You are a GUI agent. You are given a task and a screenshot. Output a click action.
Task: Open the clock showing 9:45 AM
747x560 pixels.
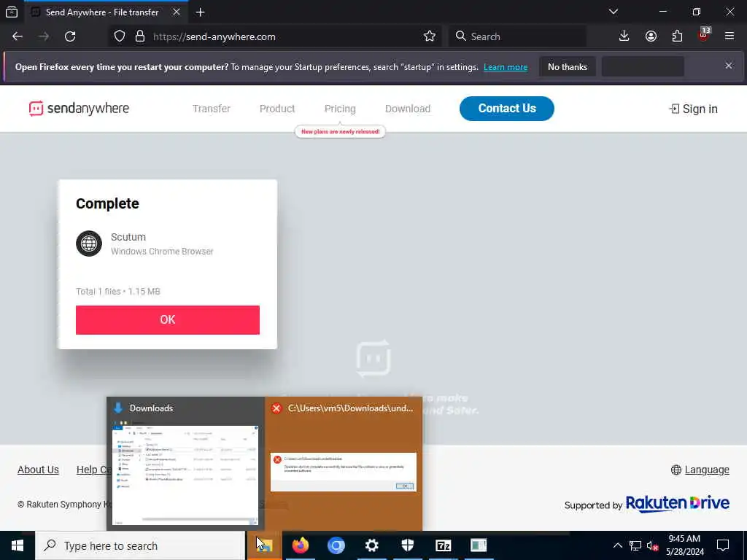click(x=684, y=545)
